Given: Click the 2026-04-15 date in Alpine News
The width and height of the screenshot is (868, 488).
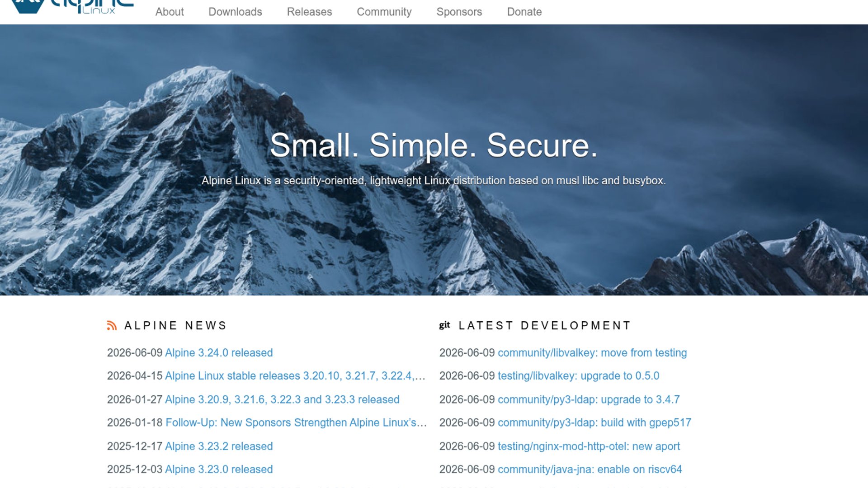Looking at the screenshot, I should (135, 375).
